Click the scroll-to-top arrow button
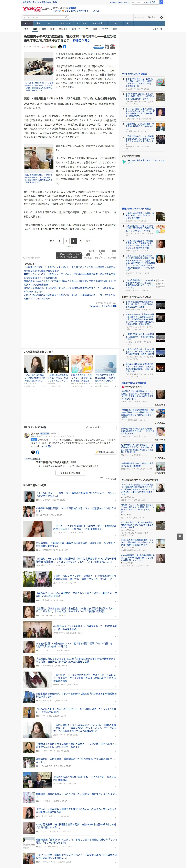This screenshot has width=186, height=868. pyautogui.click(x=180, y=536)
